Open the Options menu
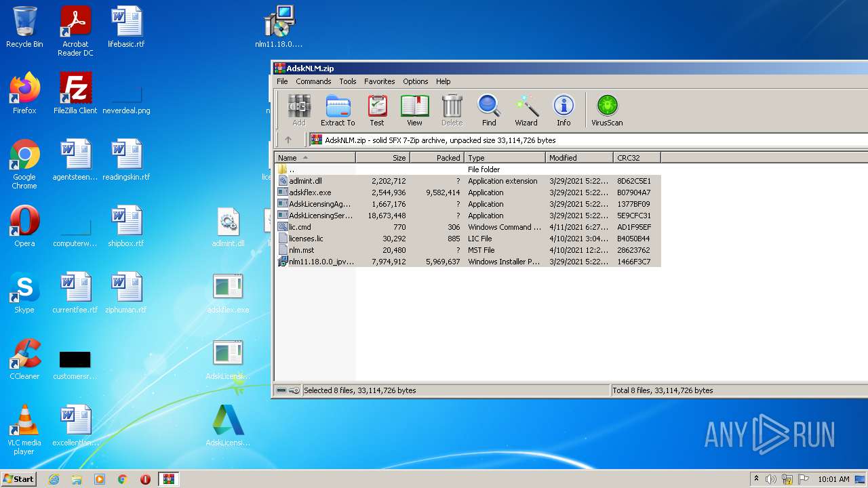 tap(416, 81)
